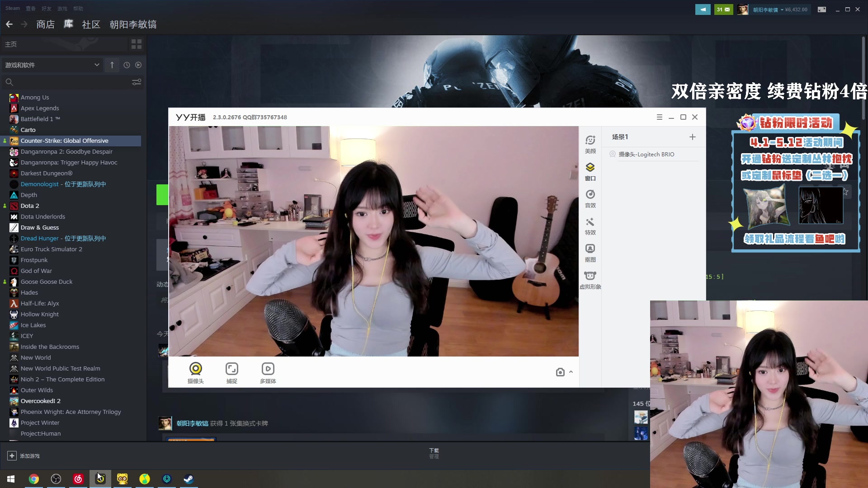The image size is (868, 488).
Task: Open the YY hamburger menu
Action: (660, 117)
